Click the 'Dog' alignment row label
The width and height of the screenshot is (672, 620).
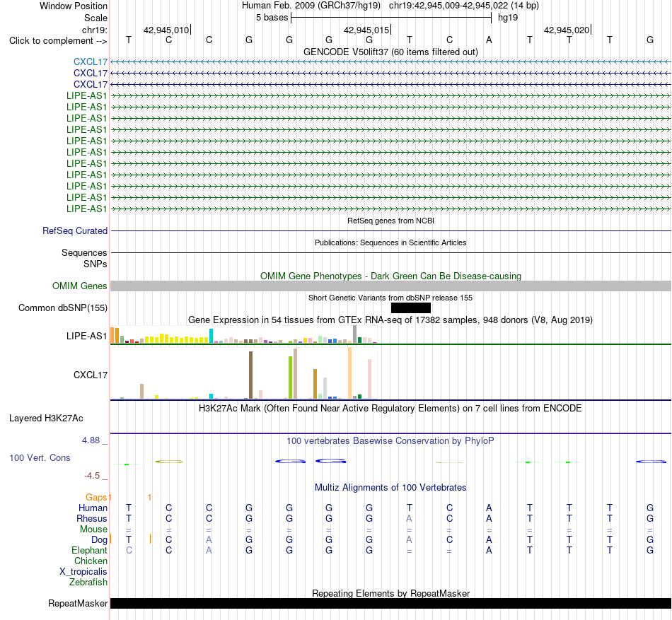point(99,540)
